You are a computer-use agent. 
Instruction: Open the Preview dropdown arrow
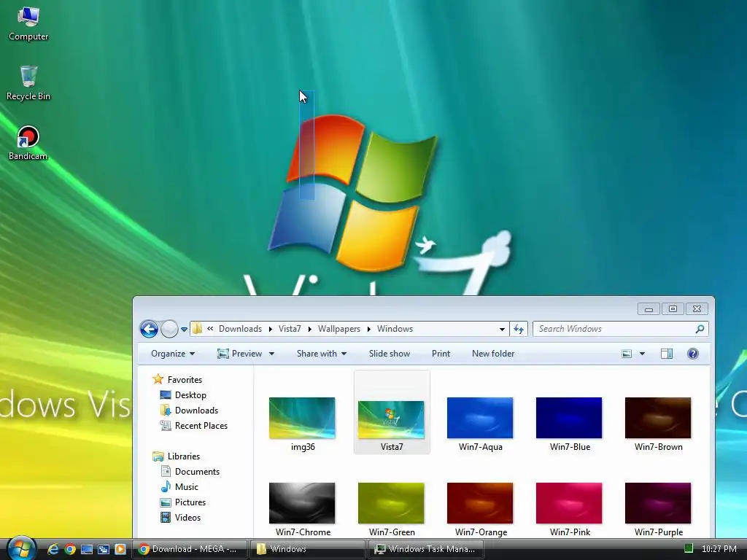click(271, 354)
